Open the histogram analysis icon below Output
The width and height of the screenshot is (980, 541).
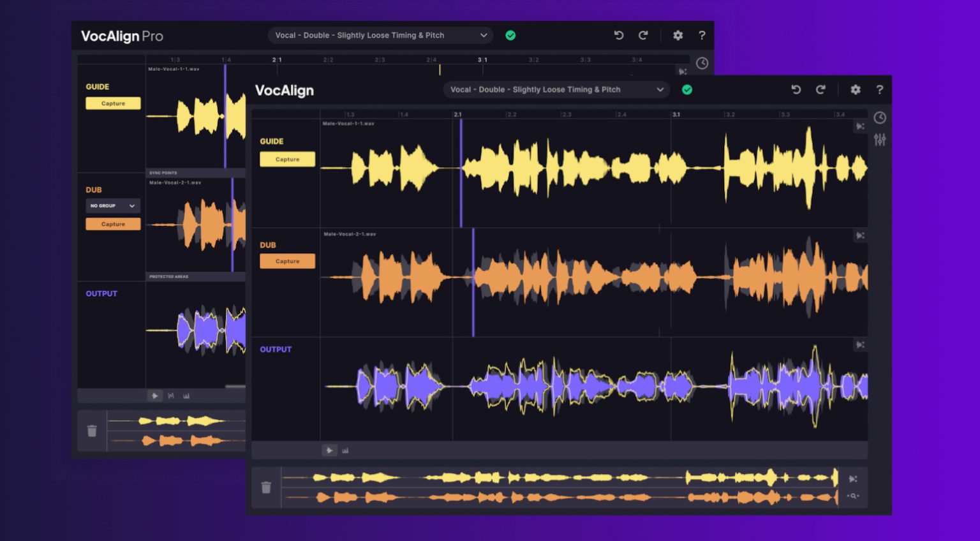pyautogui.click(x=345, y=450)
